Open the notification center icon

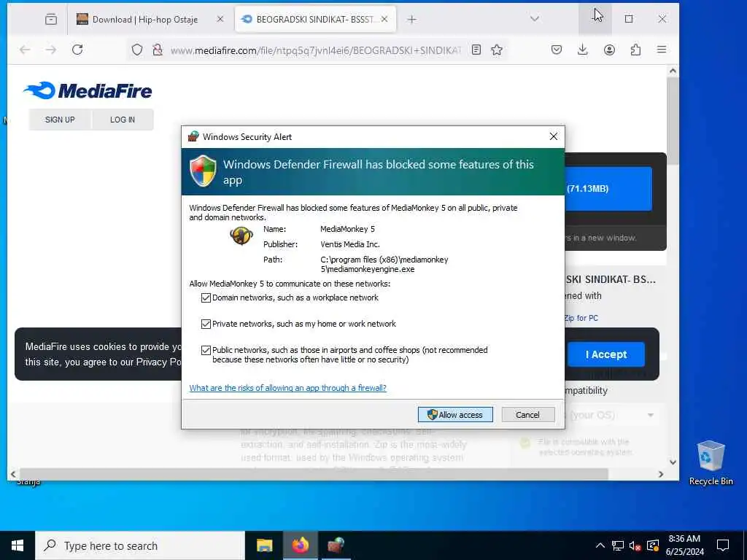pyautogui.click(x=723, y=545)
